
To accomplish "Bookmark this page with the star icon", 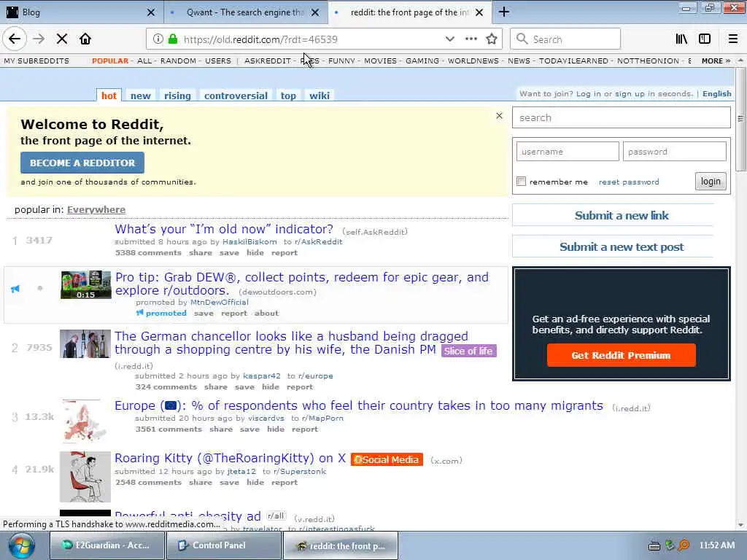I will pyautogui.click(x=492, y=39).
